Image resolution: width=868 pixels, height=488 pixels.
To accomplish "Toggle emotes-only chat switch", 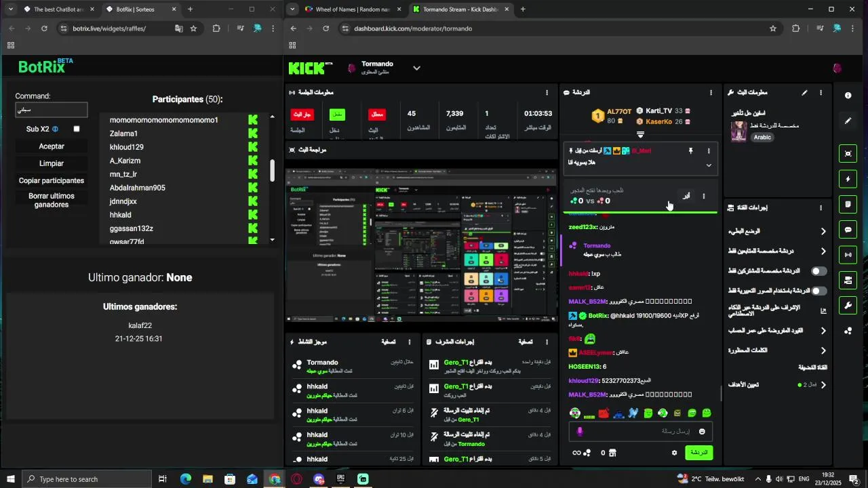I will pyautogui.click(x=819, y=291).
